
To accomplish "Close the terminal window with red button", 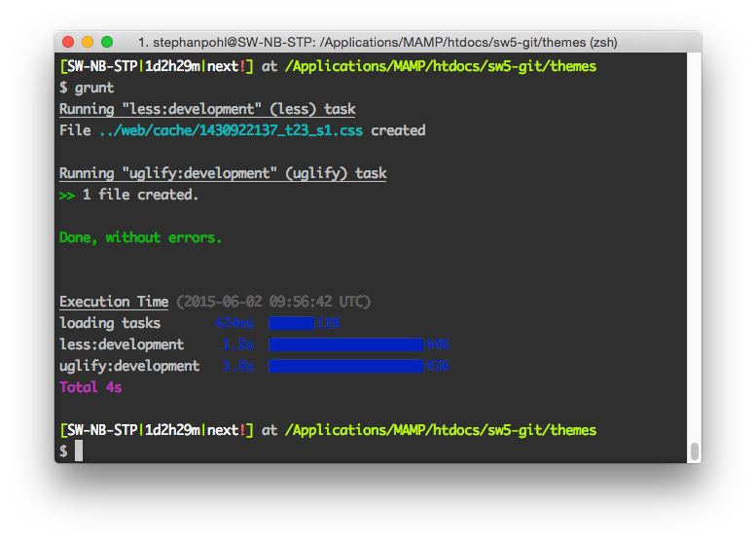I will [x=68, y=42].
